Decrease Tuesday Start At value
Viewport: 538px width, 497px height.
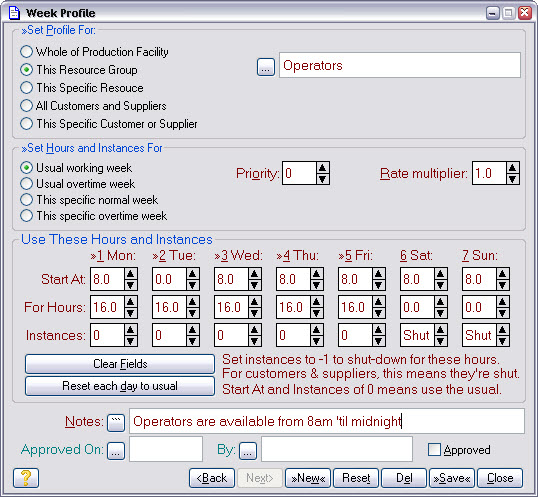tap(192, 285)
